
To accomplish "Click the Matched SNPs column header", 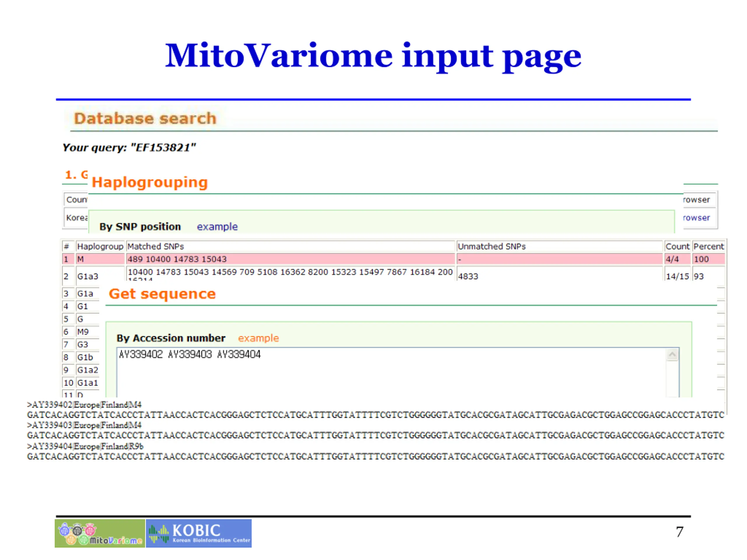I will click(x=155, y=246).
